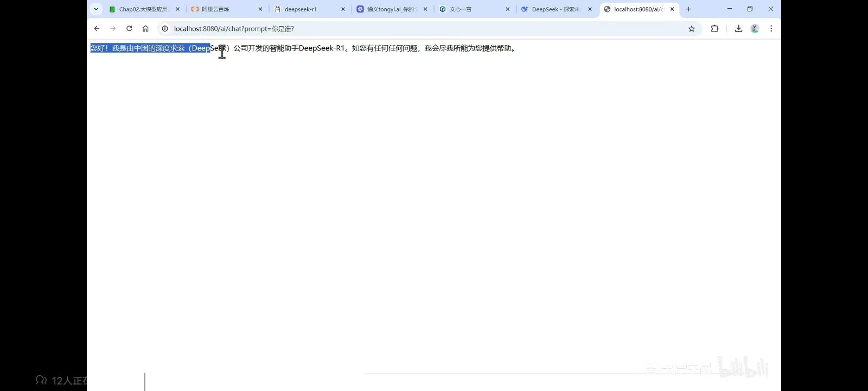868x391 pixels.
Task: Close the 阿里云百炼 tab
Action: click(260, 9)
